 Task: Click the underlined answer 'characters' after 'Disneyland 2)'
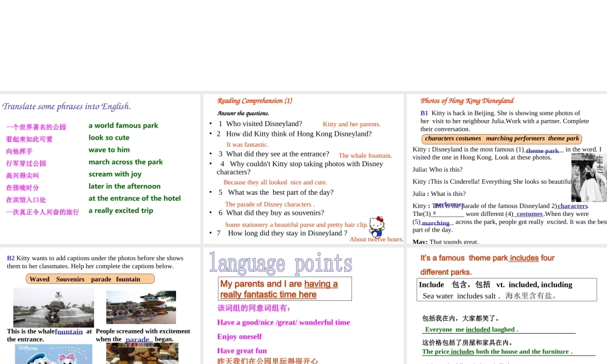click(x=572, y=206)
